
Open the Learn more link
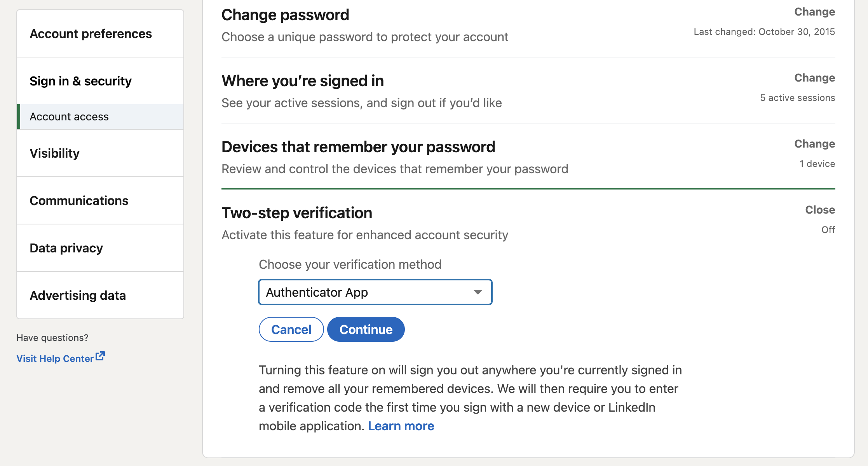401,426
